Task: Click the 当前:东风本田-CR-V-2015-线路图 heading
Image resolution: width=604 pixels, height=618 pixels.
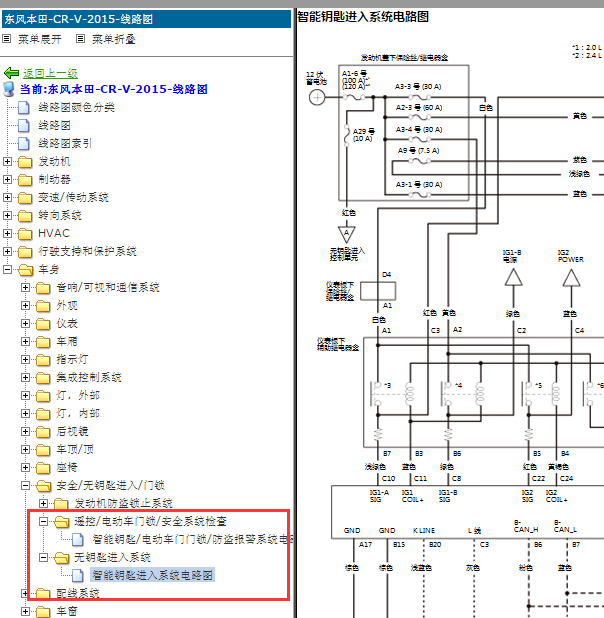Action: [114, 89]
